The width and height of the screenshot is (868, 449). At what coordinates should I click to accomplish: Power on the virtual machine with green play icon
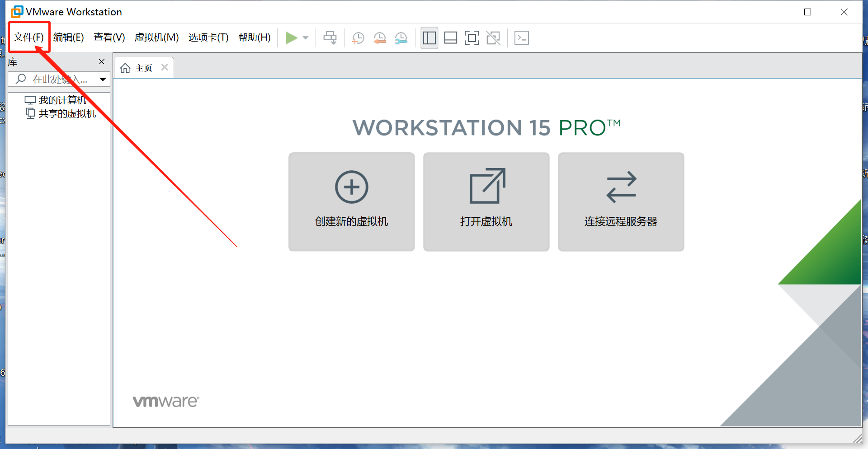point(292,37)
